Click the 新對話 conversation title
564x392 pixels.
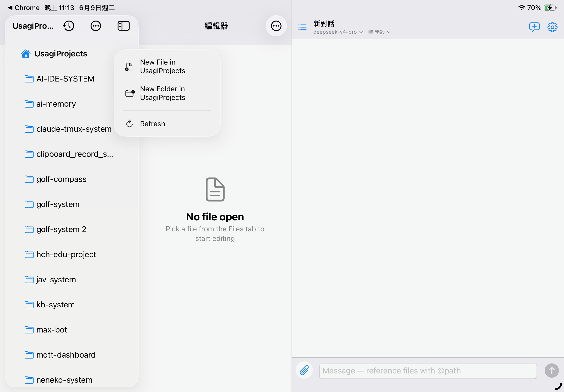coord(324,24)
